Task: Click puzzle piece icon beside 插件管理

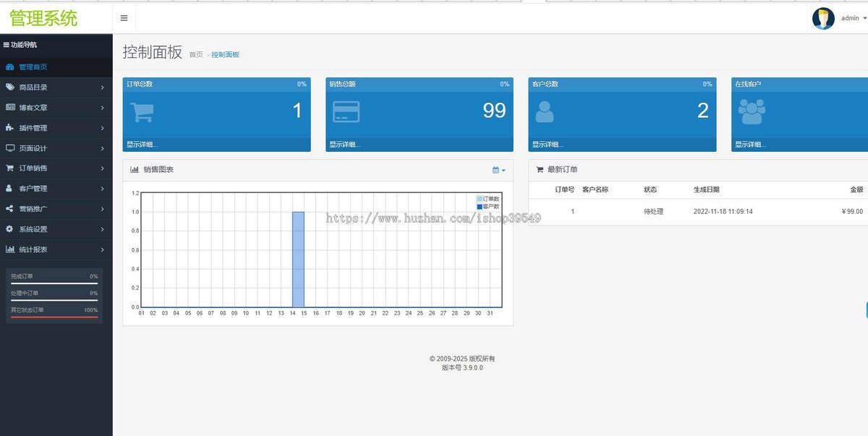Action: pos(9,128)
